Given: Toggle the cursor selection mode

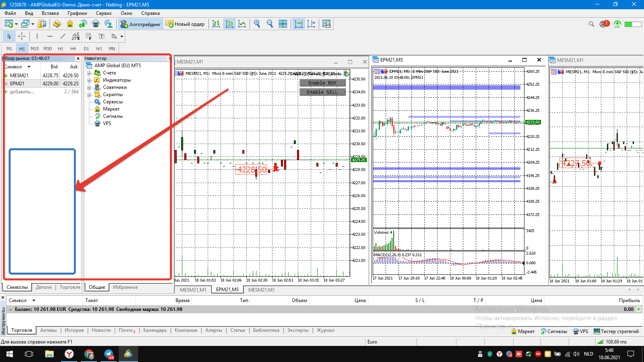Looking at the screenshot, I should point(9,36).
